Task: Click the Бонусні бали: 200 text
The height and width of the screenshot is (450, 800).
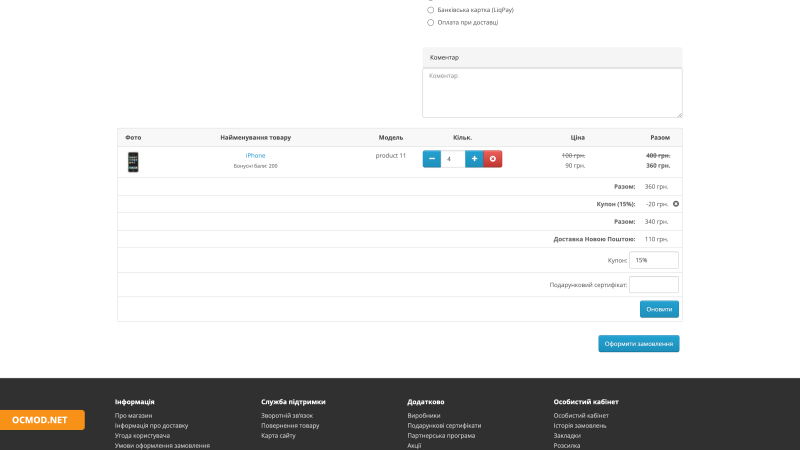Action: (x=255, y=166)
